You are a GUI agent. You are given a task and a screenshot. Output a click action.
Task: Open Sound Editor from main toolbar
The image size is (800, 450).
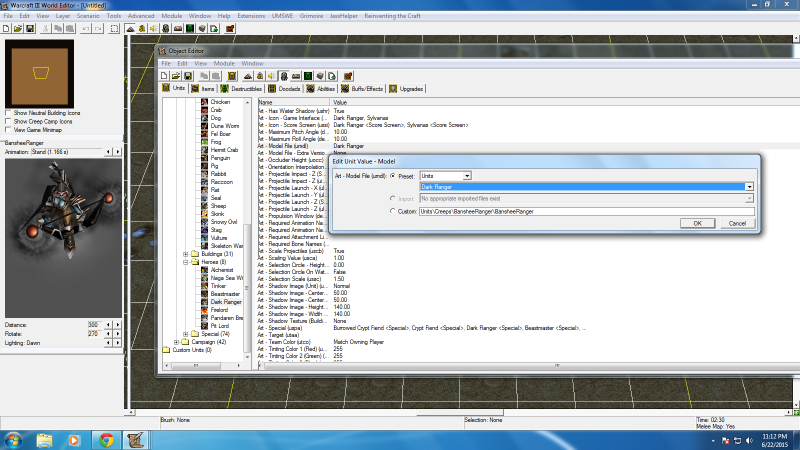pyautogui.click(x=154, y=29)
